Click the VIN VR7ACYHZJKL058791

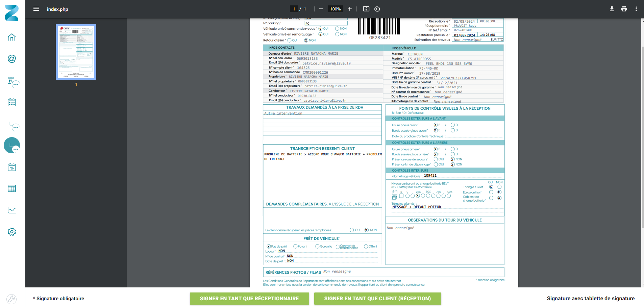pyautogui.click(x=458, y=78)
